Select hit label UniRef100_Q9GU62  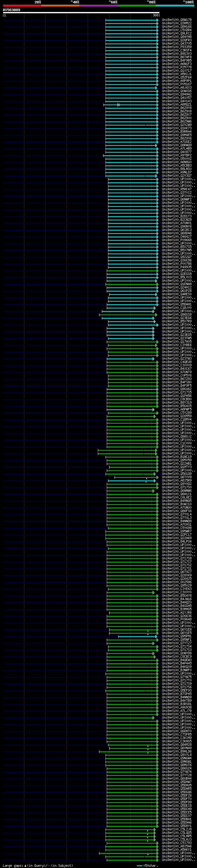tap(177, 389)
